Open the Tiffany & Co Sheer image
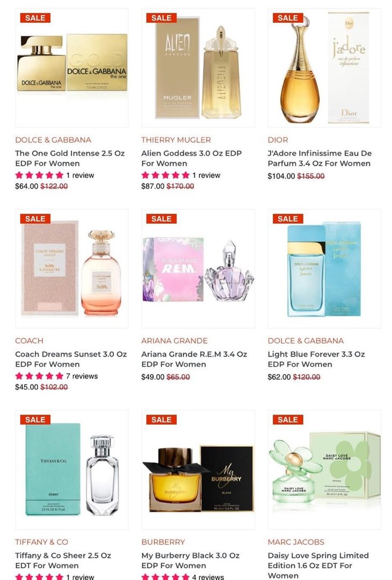This screenshot has height=580, width=392. tap(72, 470)
